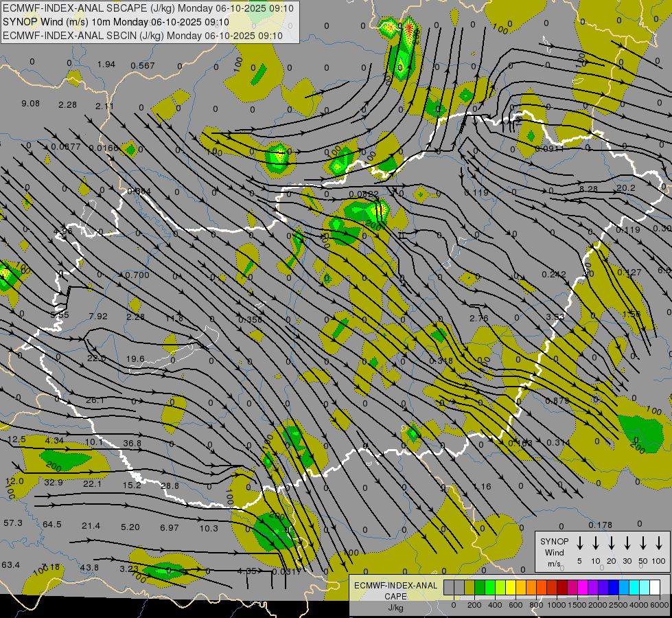Image resolution: width=672 pixels, height=618 pixels.
Task: Click the map value 1.94
Action: [106, 65]
